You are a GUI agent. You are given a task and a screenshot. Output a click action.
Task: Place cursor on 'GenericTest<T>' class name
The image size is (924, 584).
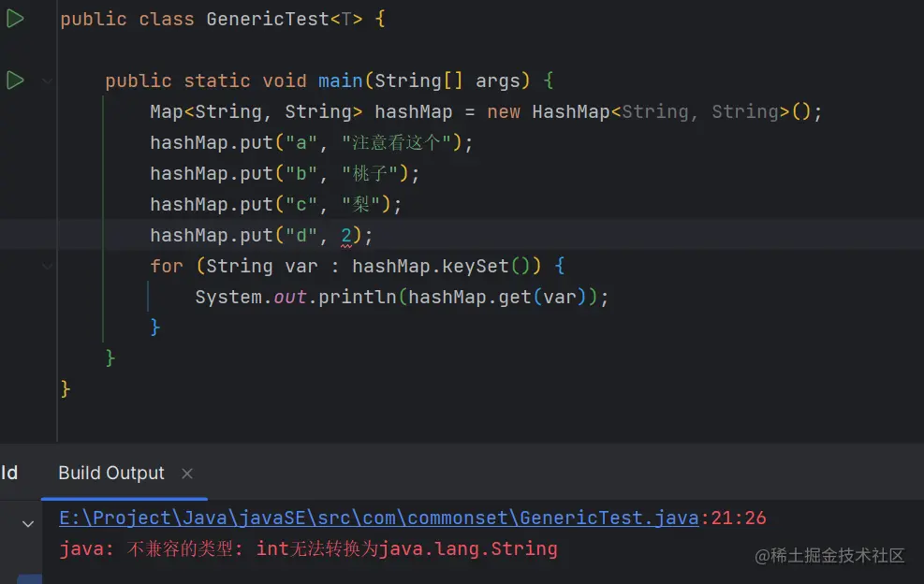point(284,19)
